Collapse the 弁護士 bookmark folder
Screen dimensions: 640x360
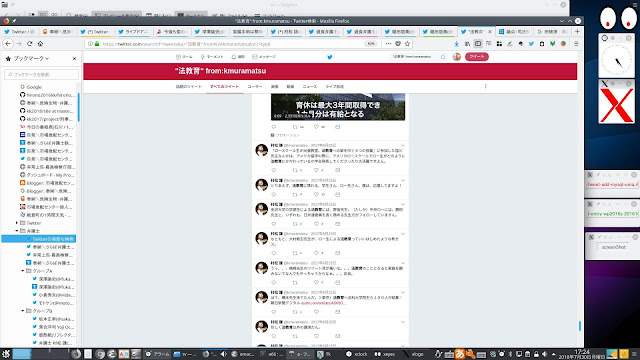[17, 231]
